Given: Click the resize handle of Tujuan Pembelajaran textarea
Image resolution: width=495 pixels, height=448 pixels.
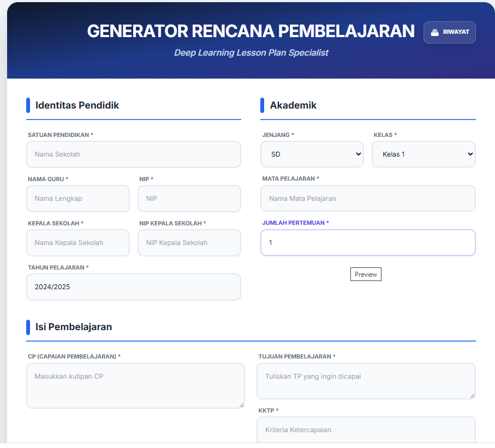Looking at the screenshot, I should tap(472, 395).
